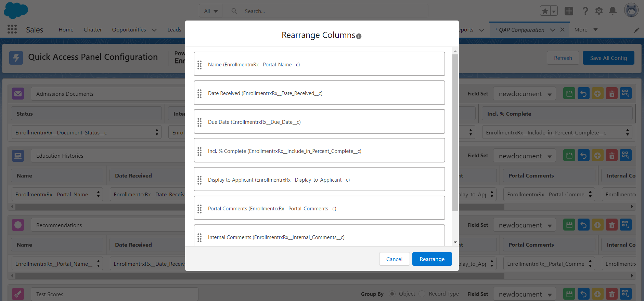The width and height of the screenshot is (644, 301).
Task: Click the global Search field
Action: (x=329, y=11)
